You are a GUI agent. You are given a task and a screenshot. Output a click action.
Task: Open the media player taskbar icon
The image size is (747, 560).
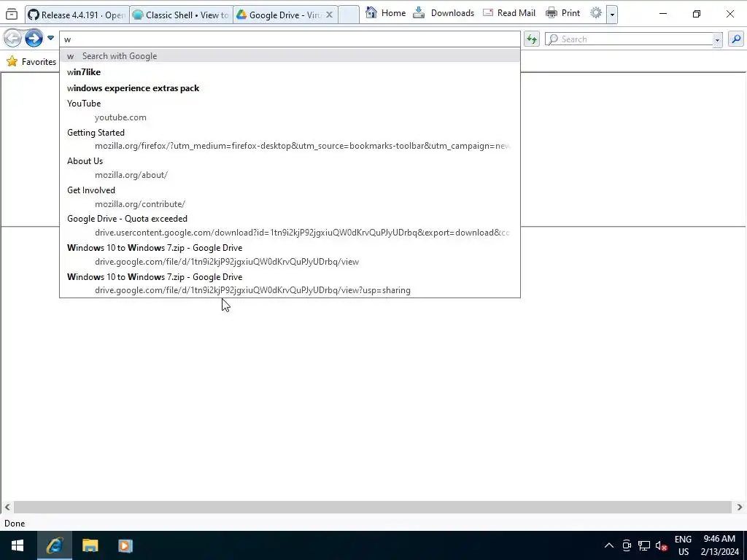coord(125,545)
